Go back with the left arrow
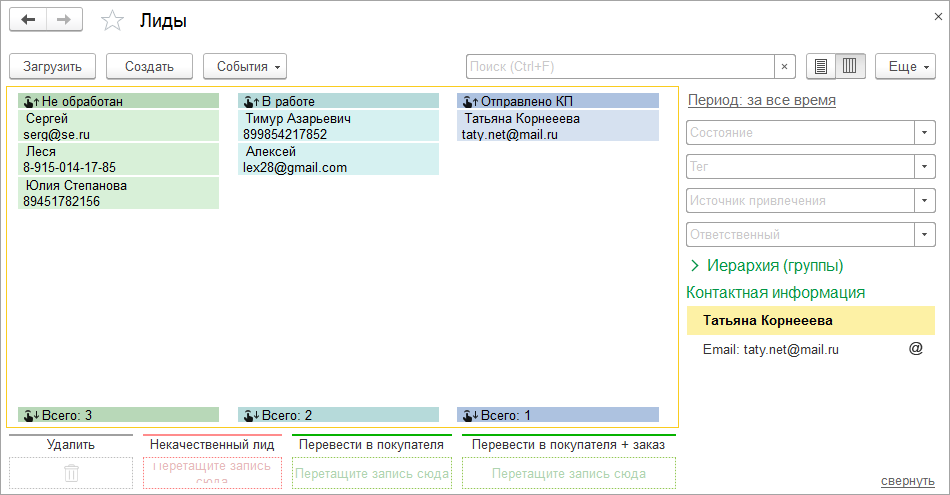 [x=28, y=20]
